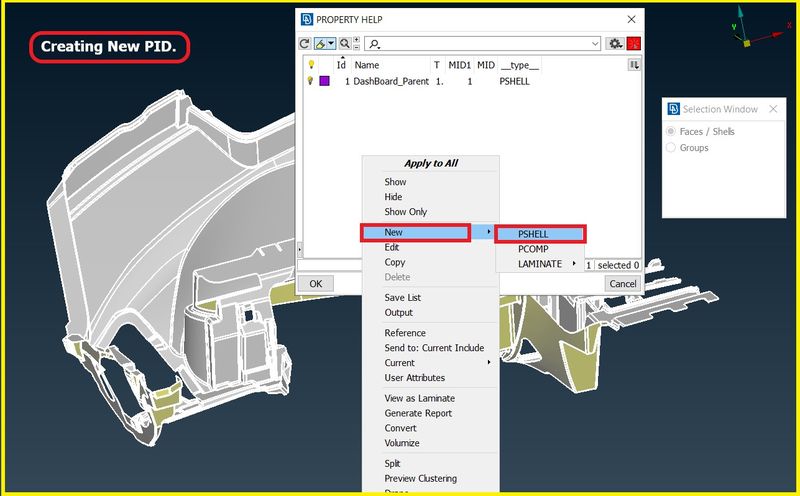Viewport: 800px width, 496px height.
Task: Toggle the highlight brush tool in Property Help
Action: pos(320,44)
